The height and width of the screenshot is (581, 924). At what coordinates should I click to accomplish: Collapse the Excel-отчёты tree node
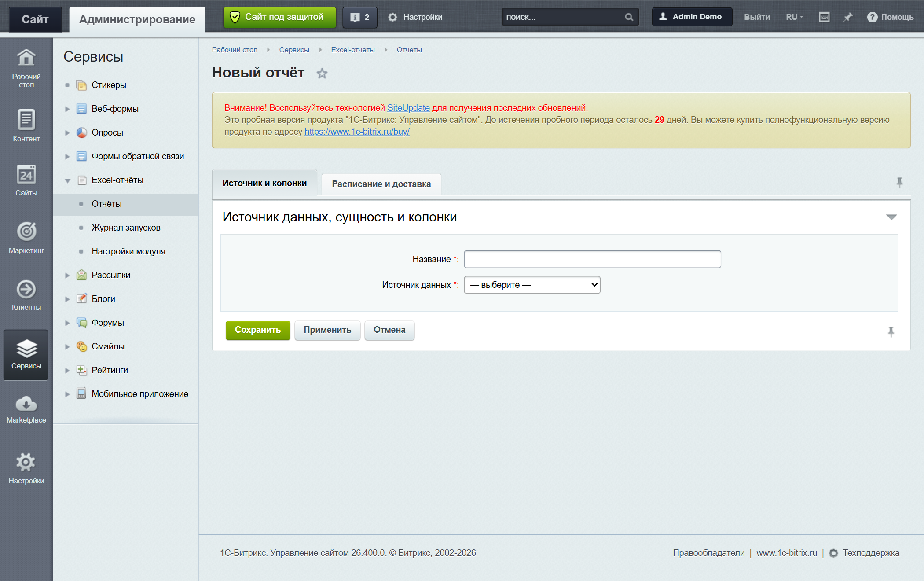67,180
